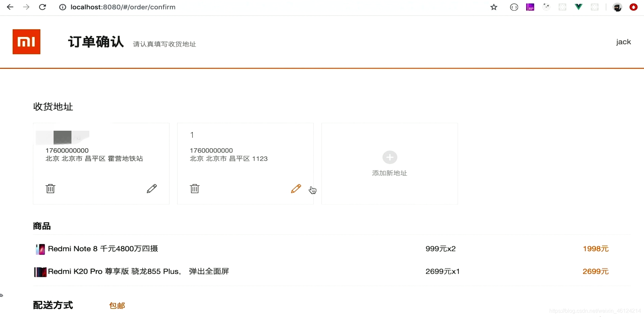Click the plus icon to add an address

[390, 157]
